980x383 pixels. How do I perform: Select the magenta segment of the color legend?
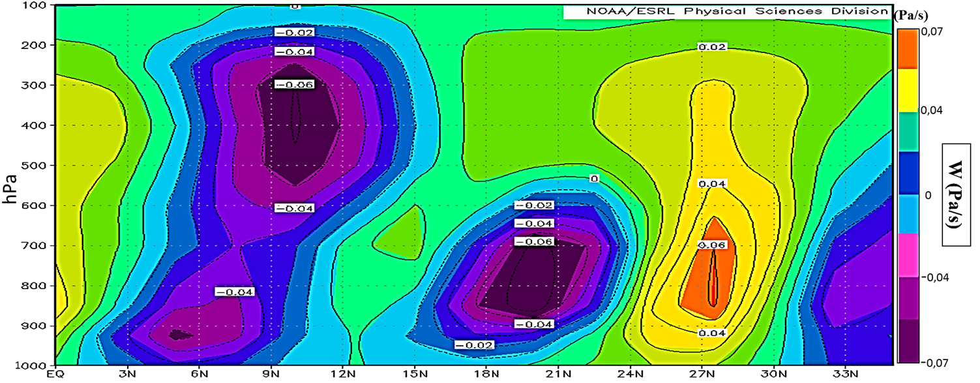click(x=908, y=257)
